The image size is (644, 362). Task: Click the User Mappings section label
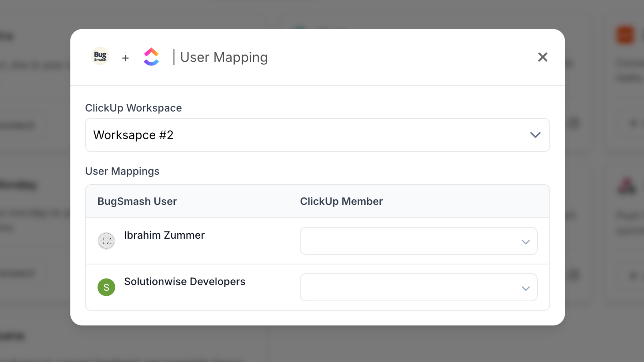click(x=122, y=171)
